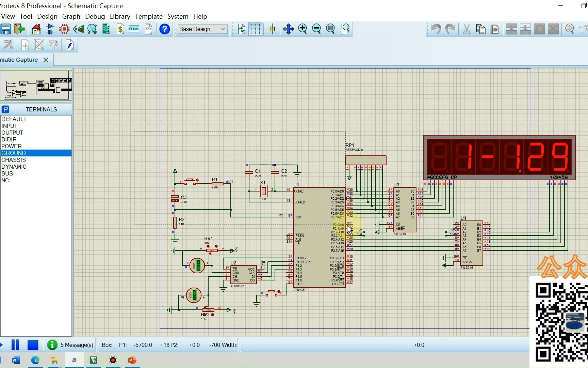The width and height of the screenshot is (588, 368).
Task: Select BUS in terminals list
Action: (36, 173)
